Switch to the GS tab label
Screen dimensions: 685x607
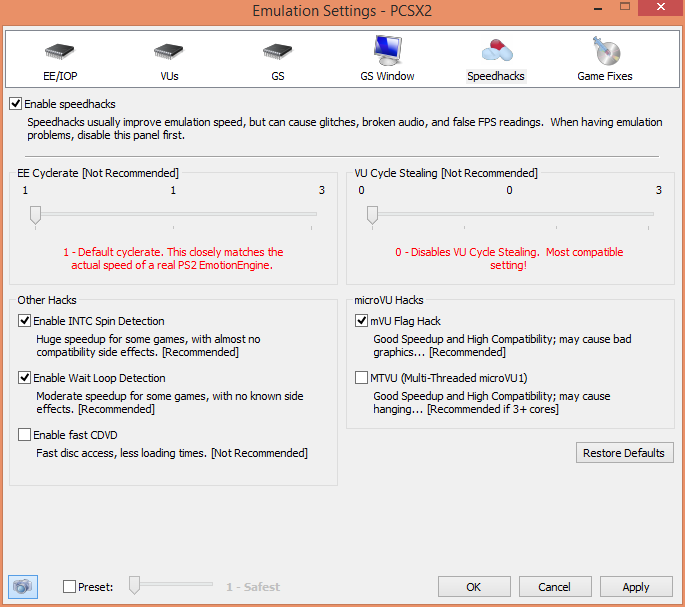pyautogui.click(x=278, y=76)
